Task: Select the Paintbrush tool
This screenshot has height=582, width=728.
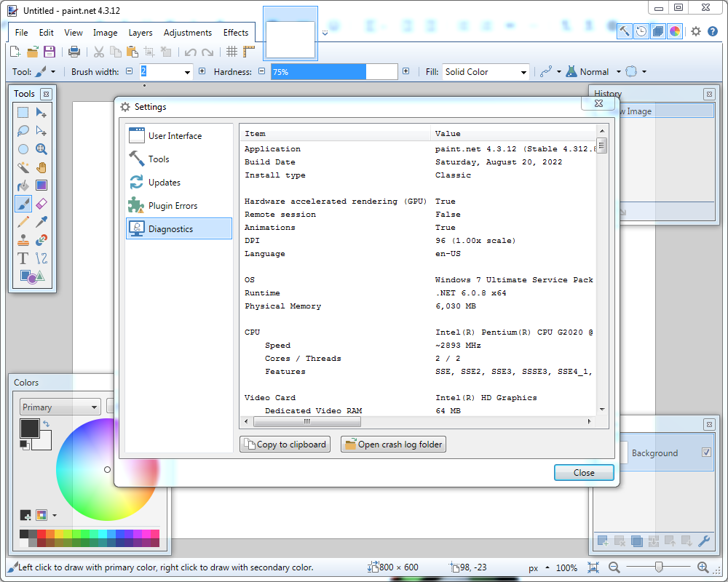Action: coord(23,204)
